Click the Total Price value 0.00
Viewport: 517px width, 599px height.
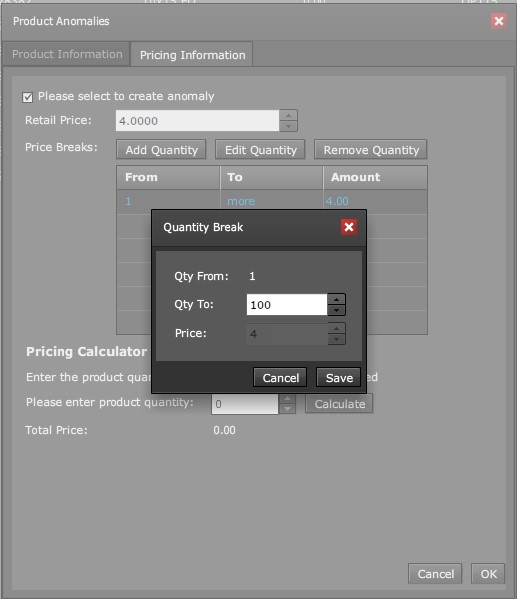(x=224, y=431)
